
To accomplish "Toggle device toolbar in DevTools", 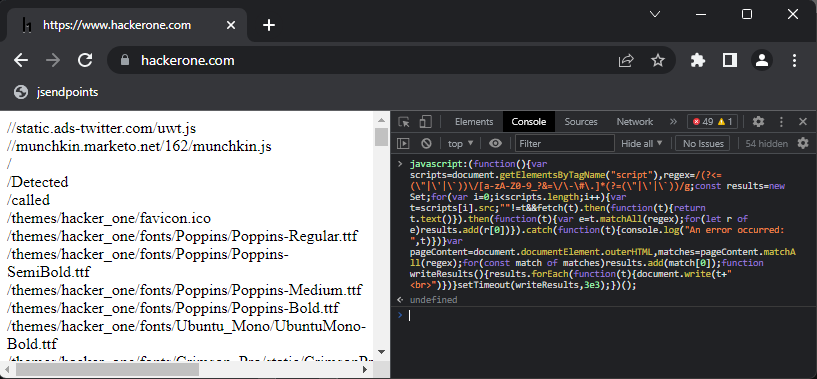I will [x=426, y=122].
